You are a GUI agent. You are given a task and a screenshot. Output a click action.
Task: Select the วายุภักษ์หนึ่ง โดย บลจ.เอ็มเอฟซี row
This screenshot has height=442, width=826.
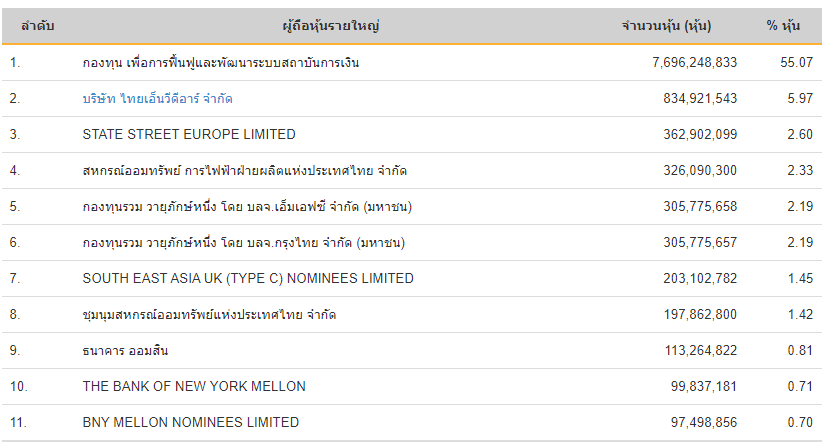pyautogui.click(x=412, y=207)
